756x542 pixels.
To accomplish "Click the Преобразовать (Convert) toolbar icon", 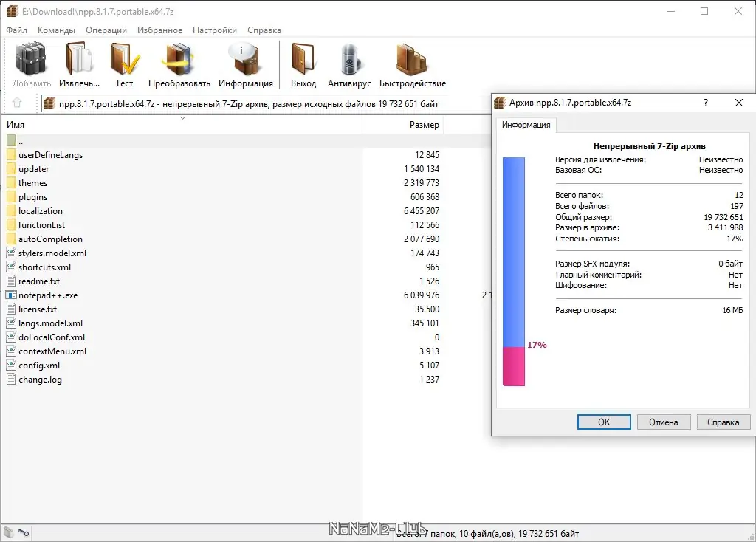I will [x=179, y=59].
